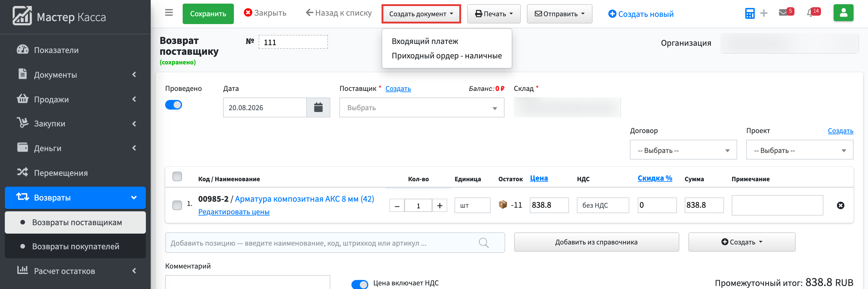Open Возвраты покупателей submenu item

[75, 246]
